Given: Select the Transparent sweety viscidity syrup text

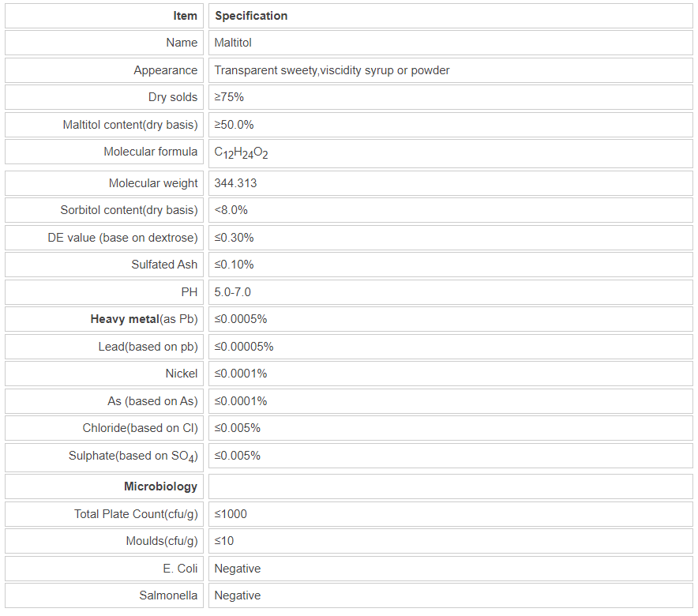Looking at the screenshot, I should [x=332, y=70].
